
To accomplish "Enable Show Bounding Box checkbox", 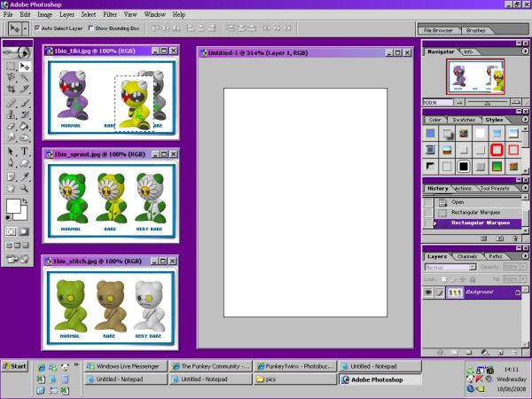I will coord(91,28).
